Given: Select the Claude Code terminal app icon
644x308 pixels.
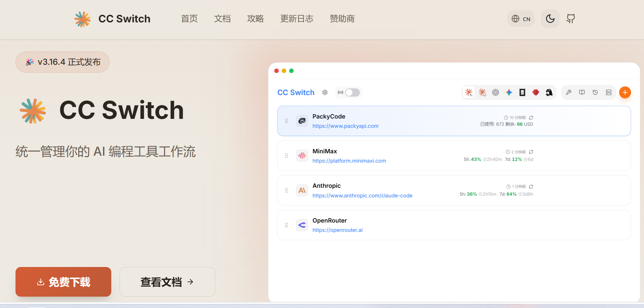Looking at the screenshot, I should (469, 92).
